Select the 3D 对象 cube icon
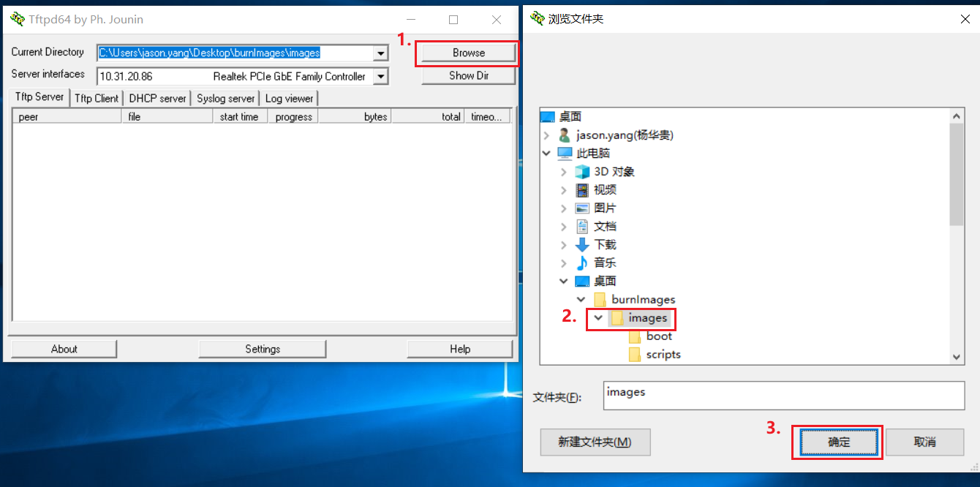The width and height of the screenshot is (980, 487). click(x=582, y=172)
